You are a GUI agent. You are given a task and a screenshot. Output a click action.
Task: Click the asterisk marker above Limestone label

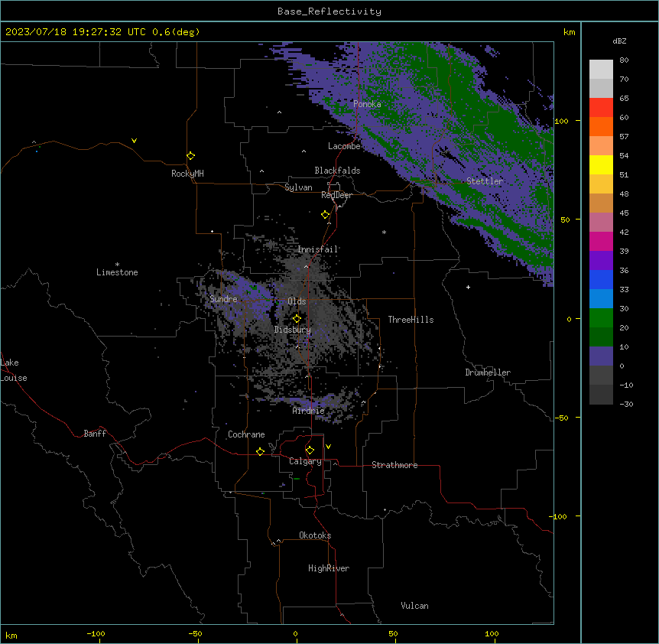(117, 265)
